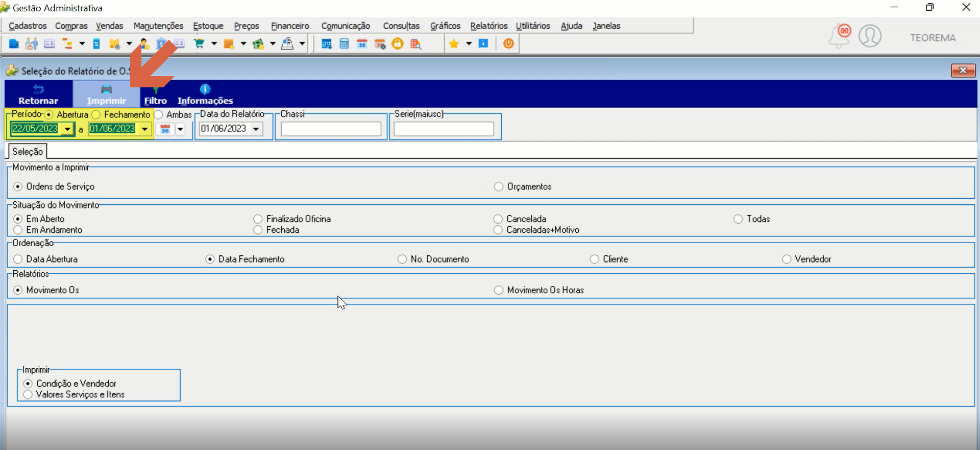Expand dropdown arrow next to period calendar icon
Image resolution: width=980 pixels, height=450 pixels.
pos(180,129)
